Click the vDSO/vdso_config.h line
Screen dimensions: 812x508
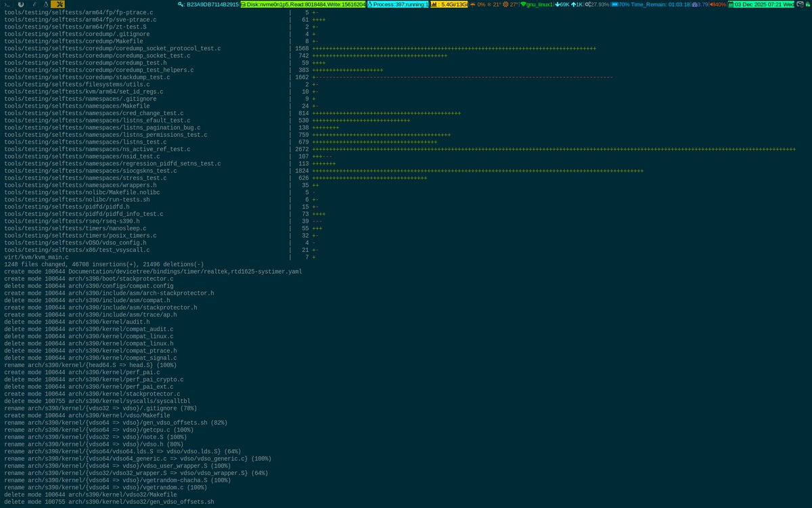(160, 242)
